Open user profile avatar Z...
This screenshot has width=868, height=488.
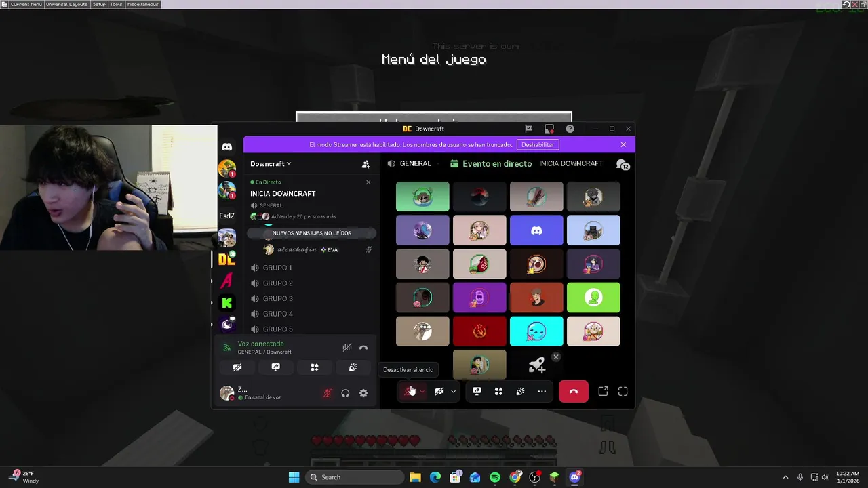click(227, 393)
